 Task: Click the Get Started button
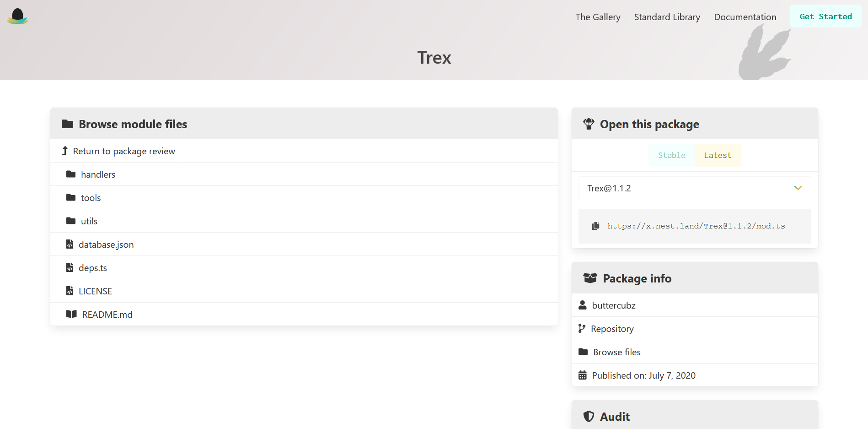tap(825, 16)
